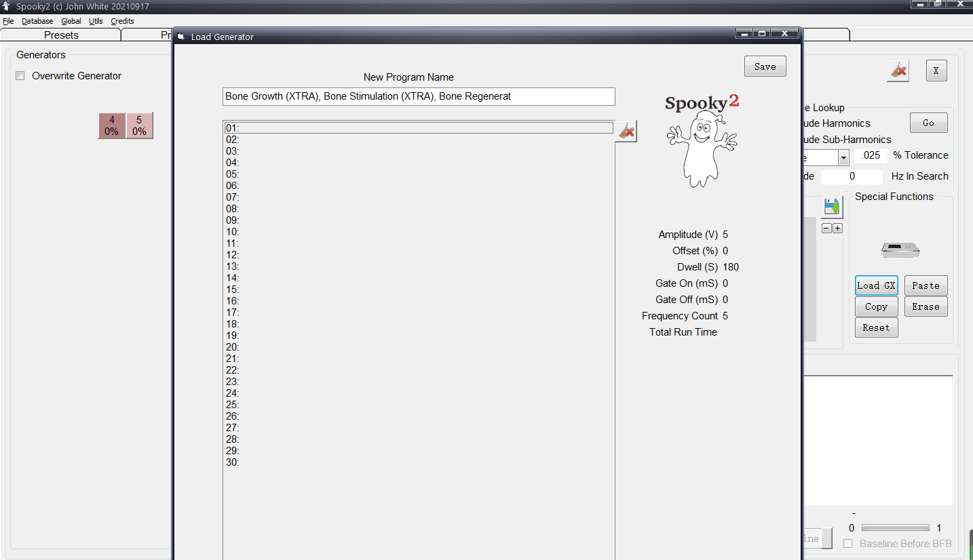Image resolution: width=973 pixels, height=560 pixels.
Task: Click the broom clear icon left of the X button
Action: click(898, 71)
